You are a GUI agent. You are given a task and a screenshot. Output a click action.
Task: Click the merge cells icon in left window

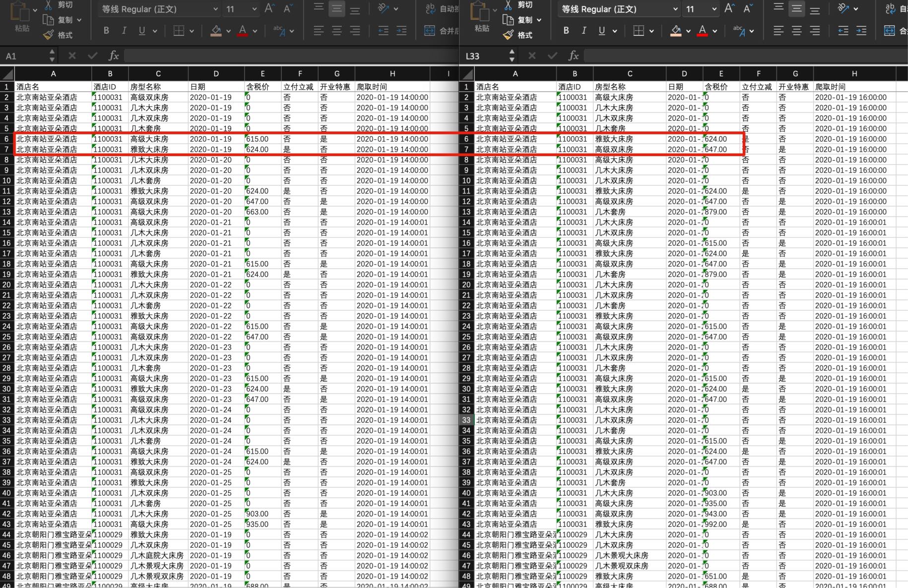[430, 31]
